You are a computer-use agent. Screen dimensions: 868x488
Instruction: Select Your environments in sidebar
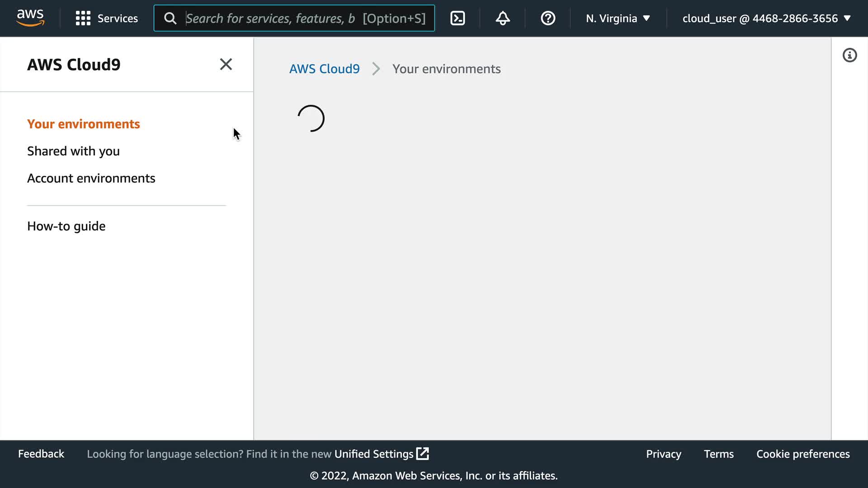84,124
